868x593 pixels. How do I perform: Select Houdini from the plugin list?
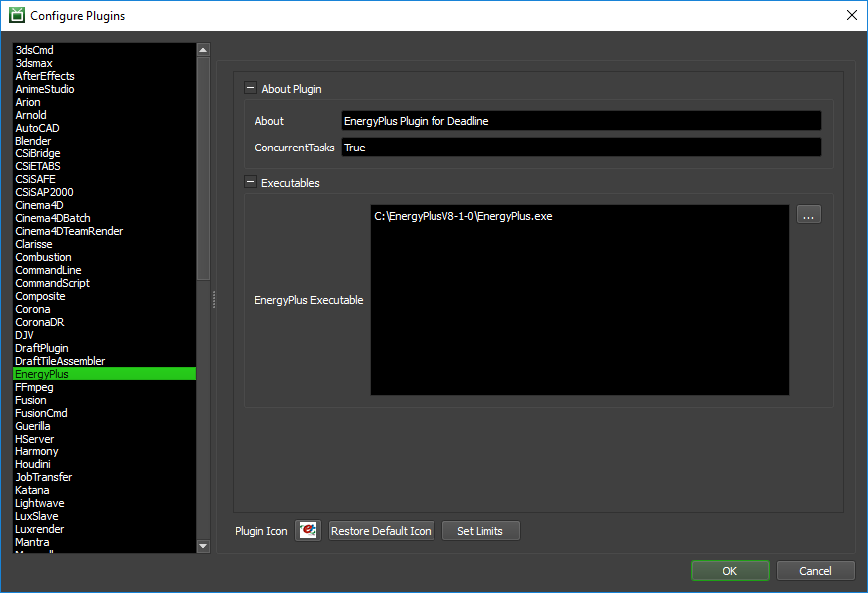tap(33, 464)
